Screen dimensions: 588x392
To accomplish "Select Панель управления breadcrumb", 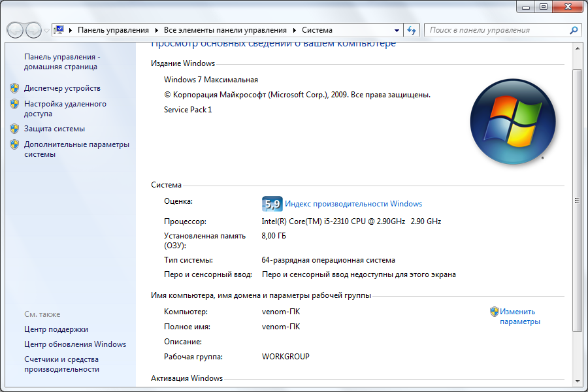I will click(x=113, y=30).
